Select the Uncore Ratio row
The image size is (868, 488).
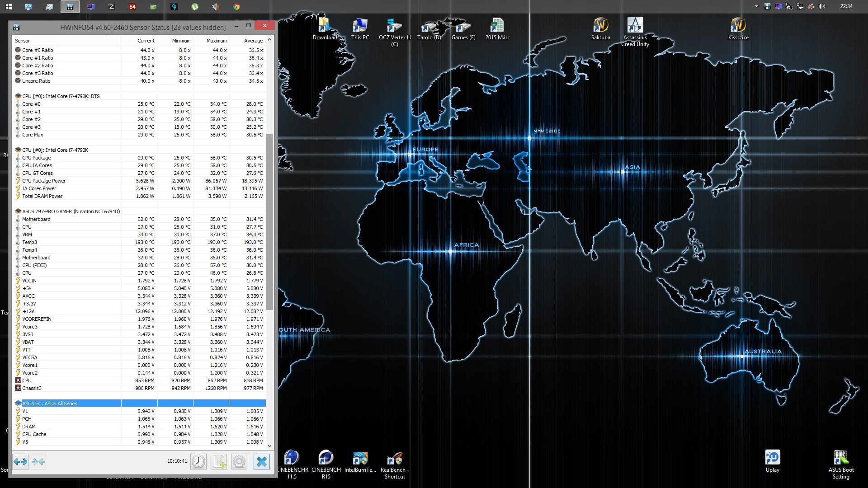(139, 81)
